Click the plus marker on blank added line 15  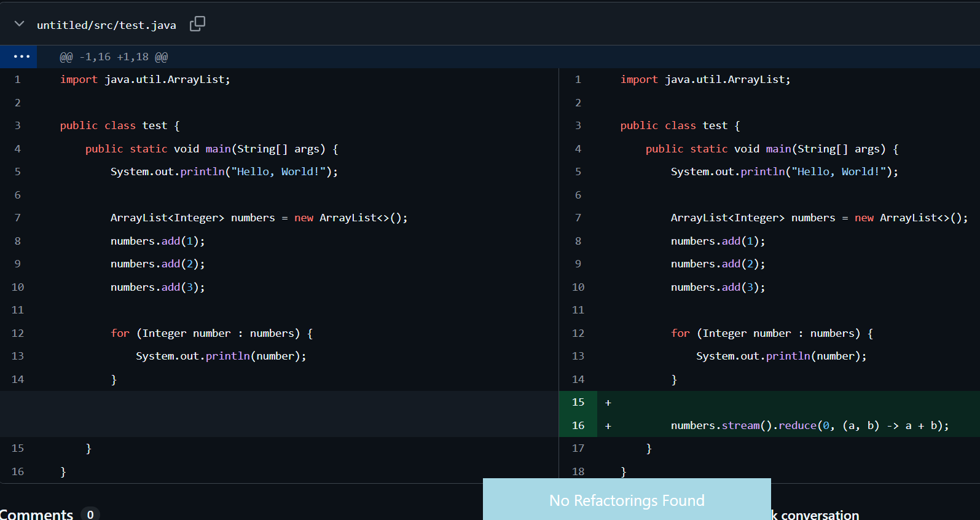tap(608, 403)
